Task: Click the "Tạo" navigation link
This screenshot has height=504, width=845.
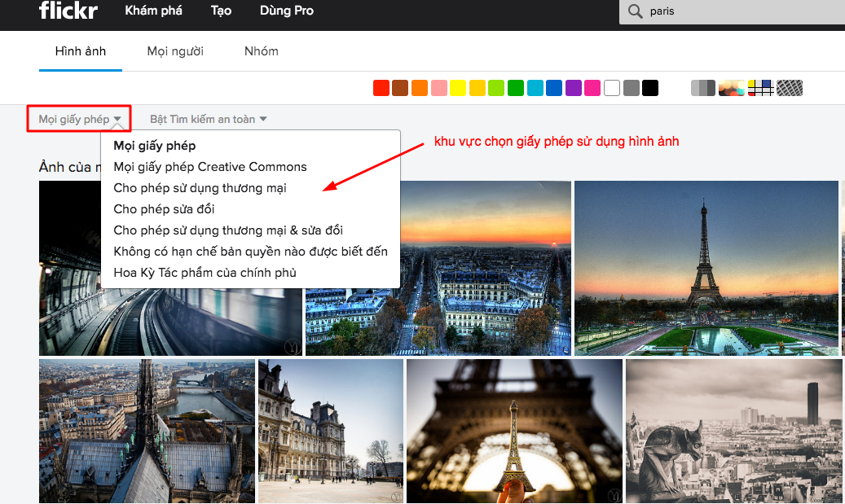Action: [220, 11]
